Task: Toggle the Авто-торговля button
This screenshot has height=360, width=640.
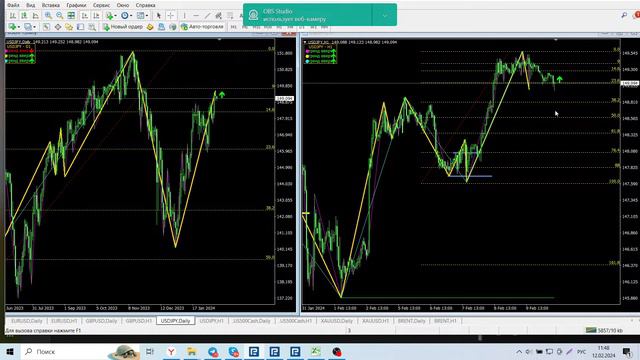Action: tap(202, 27)
